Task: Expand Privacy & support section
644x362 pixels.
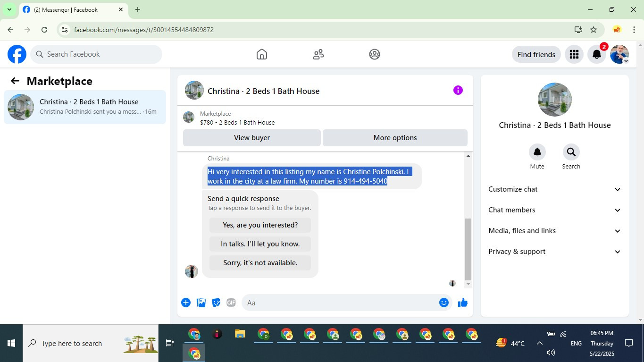Action: coord(554,252)
